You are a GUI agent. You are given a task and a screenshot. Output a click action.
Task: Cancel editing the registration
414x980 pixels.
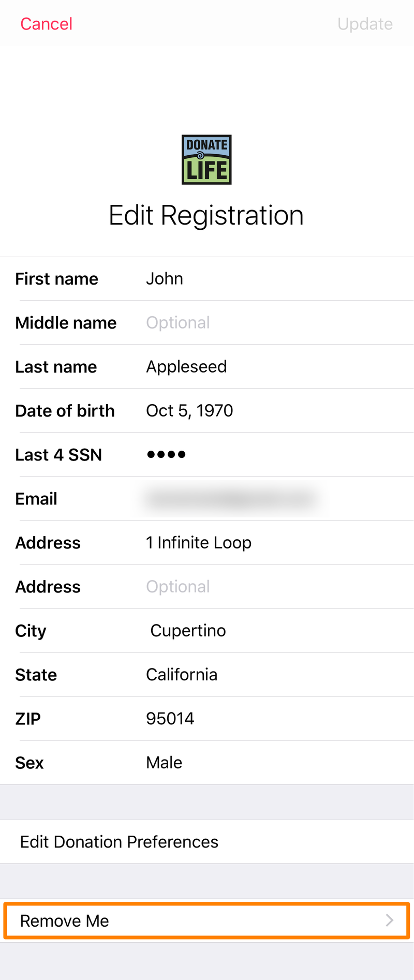(x=46, y=24)
